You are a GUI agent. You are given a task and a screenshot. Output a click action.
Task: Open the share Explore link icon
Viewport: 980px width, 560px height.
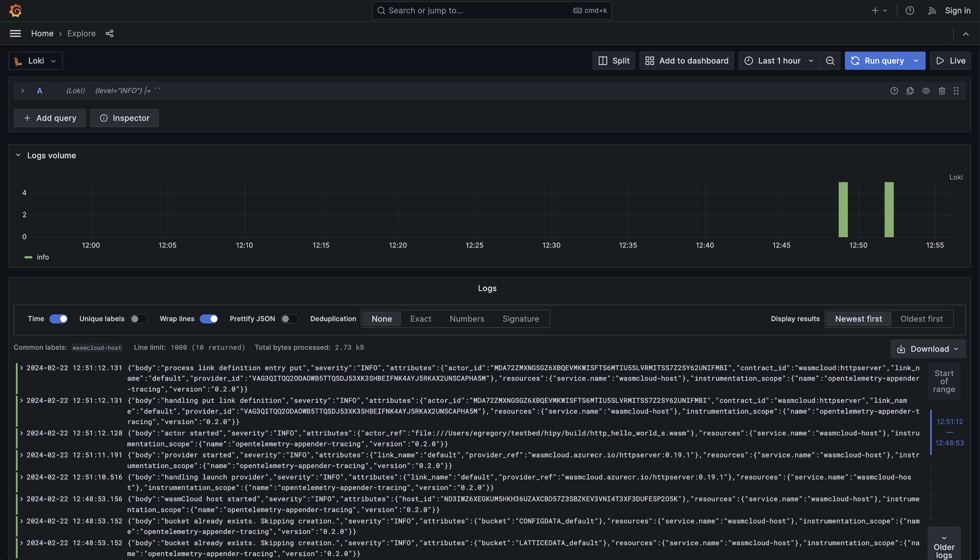[109, 33]
